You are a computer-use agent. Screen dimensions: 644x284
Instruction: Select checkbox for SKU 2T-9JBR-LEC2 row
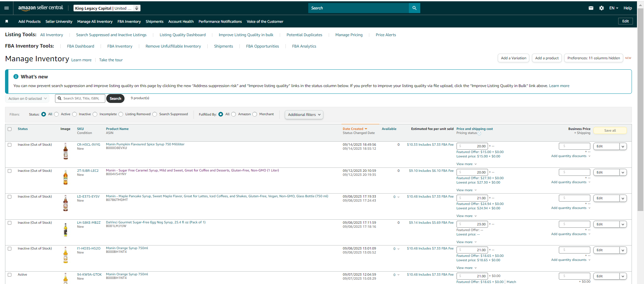pos(10,171)
